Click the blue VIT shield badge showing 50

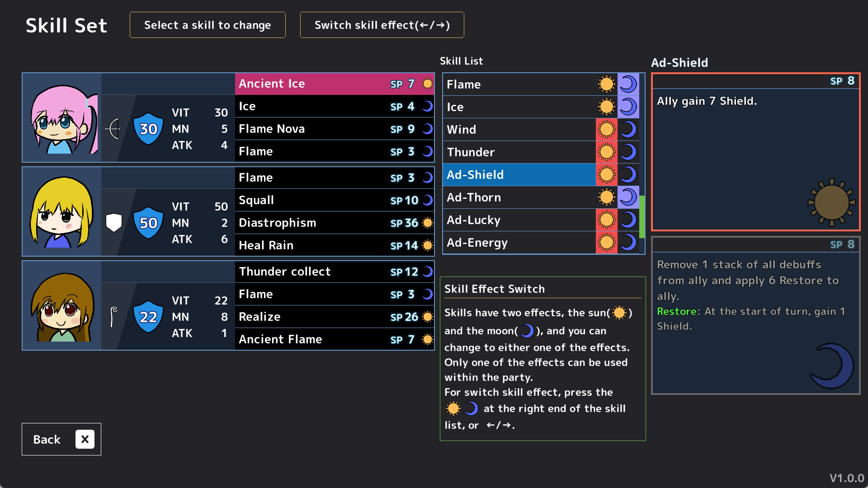pyautogui.click(x=148, y=222)
